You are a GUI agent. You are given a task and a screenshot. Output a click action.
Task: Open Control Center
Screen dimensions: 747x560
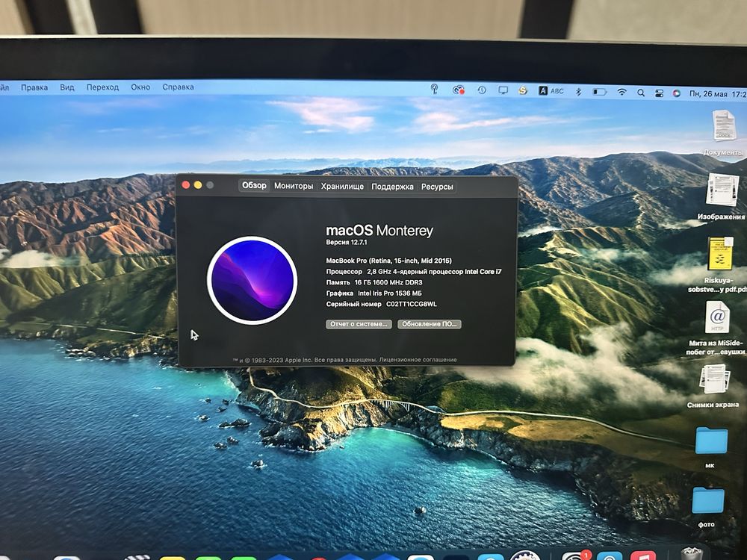(659, 93)
